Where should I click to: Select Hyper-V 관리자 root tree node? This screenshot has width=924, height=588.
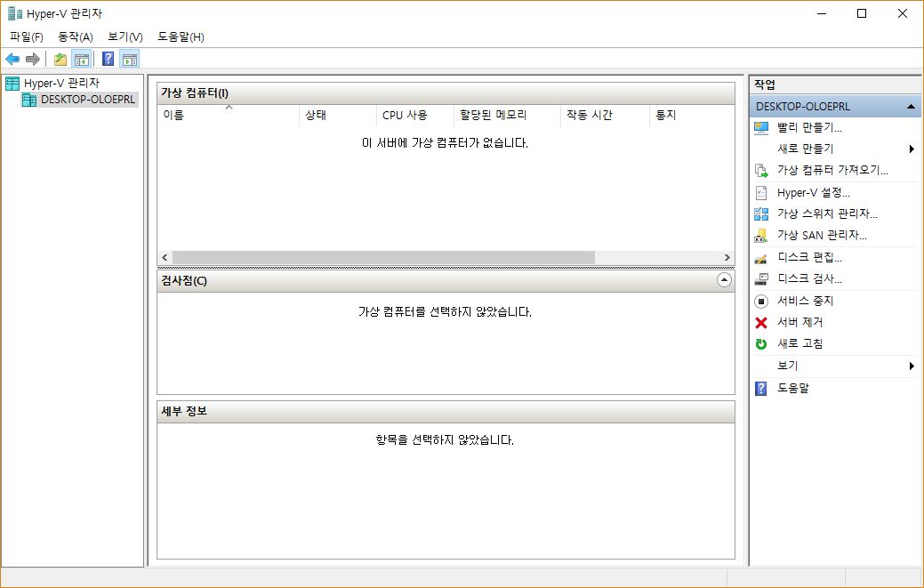click(x=62, y=84)
